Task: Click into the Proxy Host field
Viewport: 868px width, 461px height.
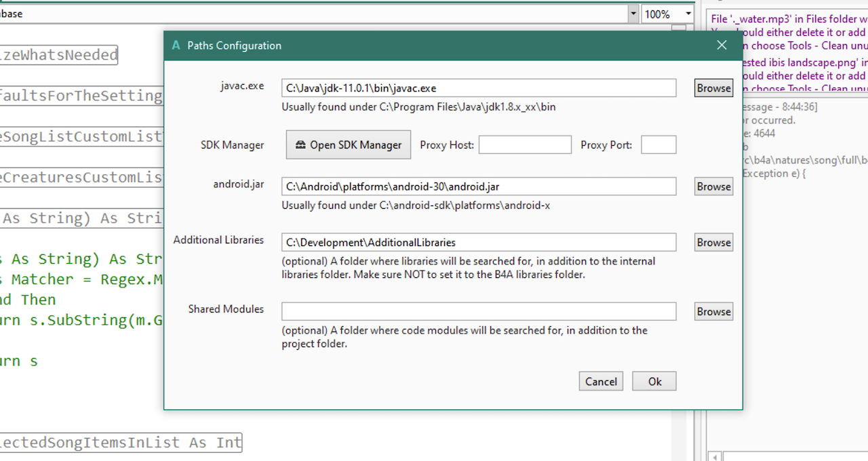Action: tap(525, 145)
